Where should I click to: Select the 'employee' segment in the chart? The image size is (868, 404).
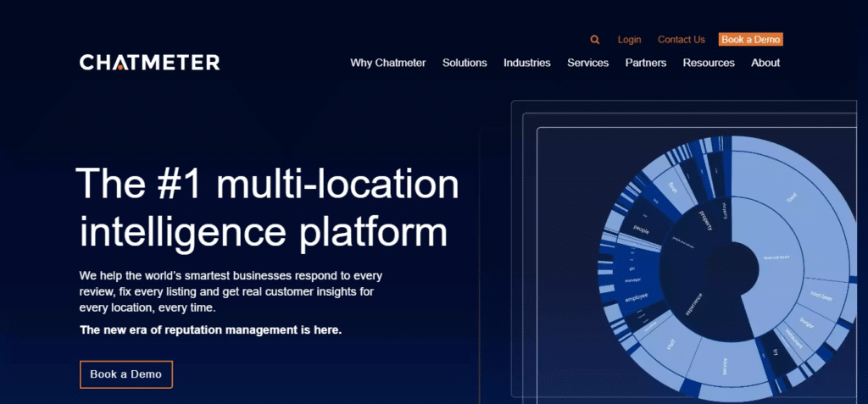(637, 296)
